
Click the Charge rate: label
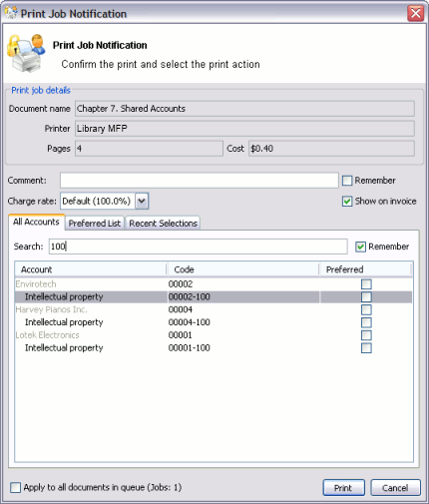32,201
